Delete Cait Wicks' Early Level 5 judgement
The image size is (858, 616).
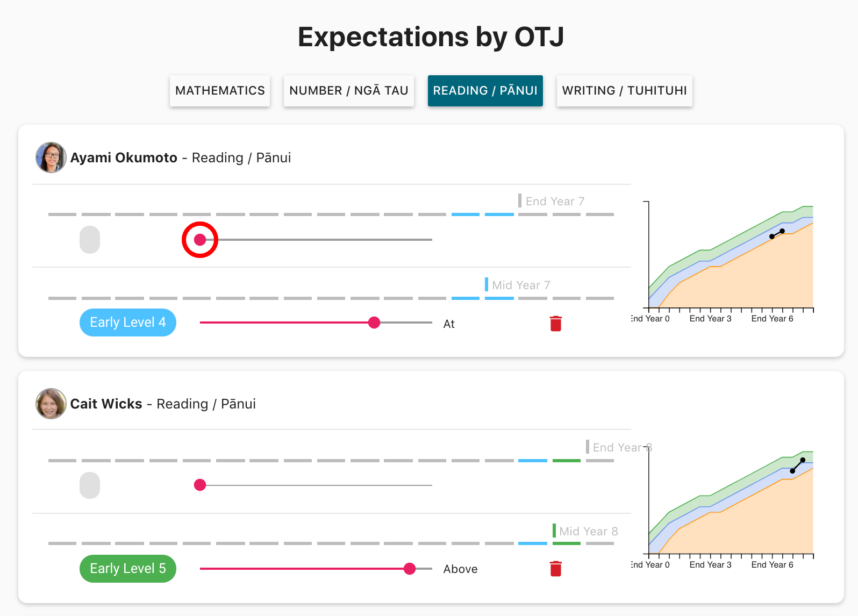556,569
